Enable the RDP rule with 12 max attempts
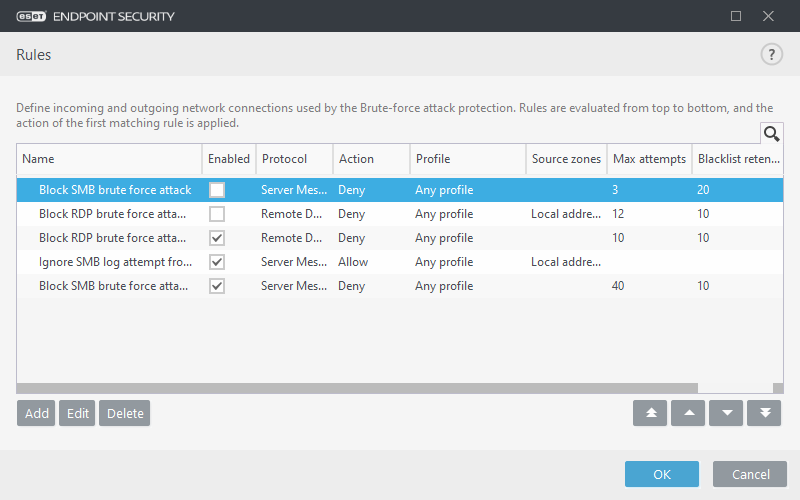Screen dimensions: 800x500 pos(217,214)
